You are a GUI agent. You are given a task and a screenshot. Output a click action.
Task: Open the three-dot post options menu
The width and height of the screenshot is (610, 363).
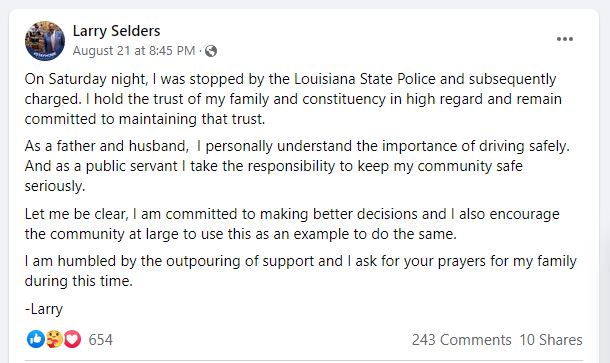564,39
